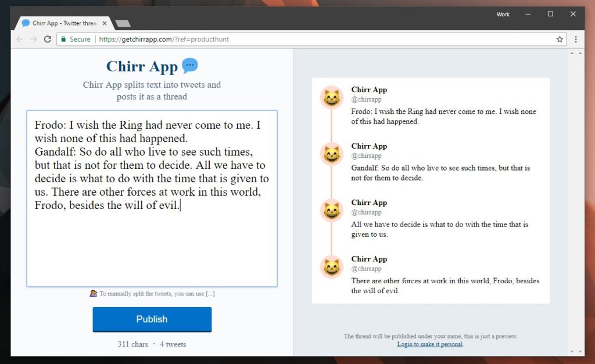This screenshot has height=364, width=595.
Task: Open the Chrome three-dot menu
Action: point(576,39)
